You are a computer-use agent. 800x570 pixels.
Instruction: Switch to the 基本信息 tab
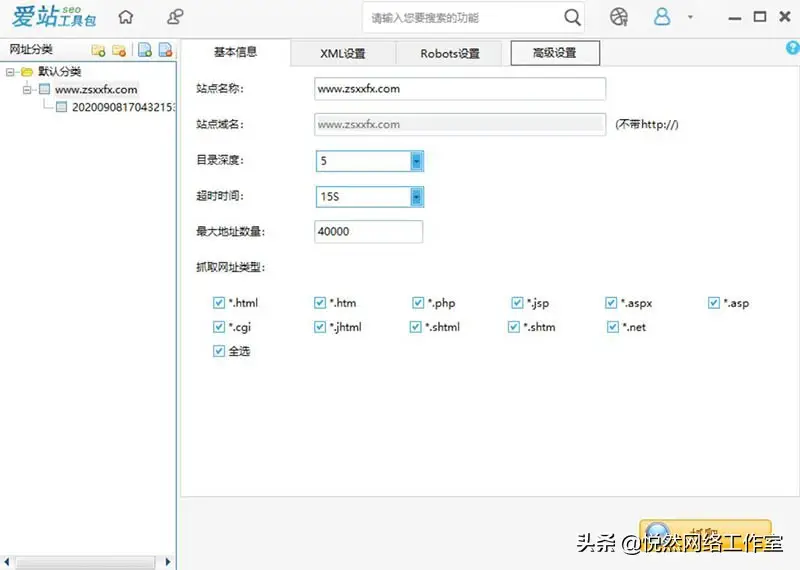pyautogui.click(x=235, y=52)
